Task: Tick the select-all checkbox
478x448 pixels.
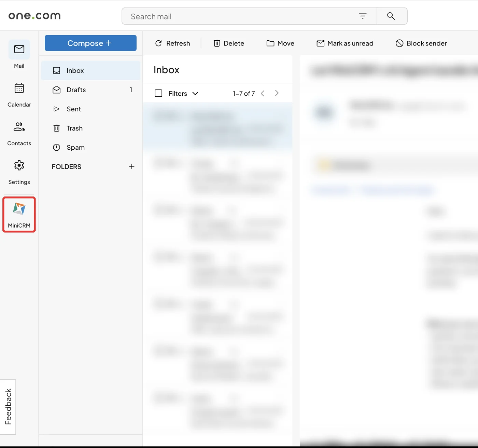Action: click(158, 93)
